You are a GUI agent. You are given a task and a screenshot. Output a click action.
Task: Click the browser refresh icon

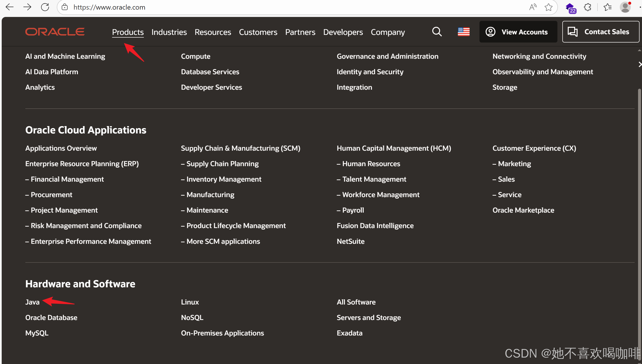(x=45, y=7)
